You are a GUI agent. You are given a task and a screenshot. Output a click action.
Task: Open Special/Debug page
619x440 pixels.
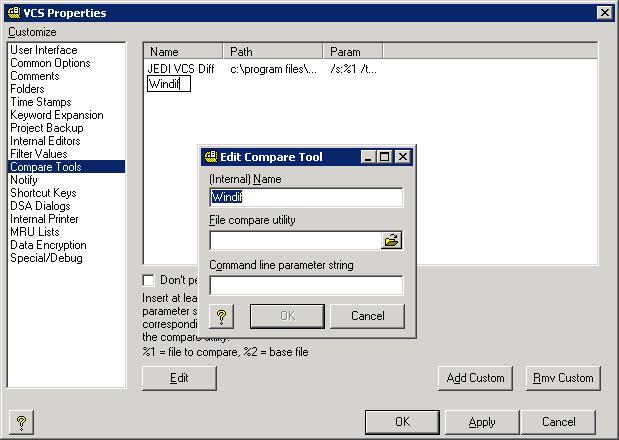click(66, 258)
